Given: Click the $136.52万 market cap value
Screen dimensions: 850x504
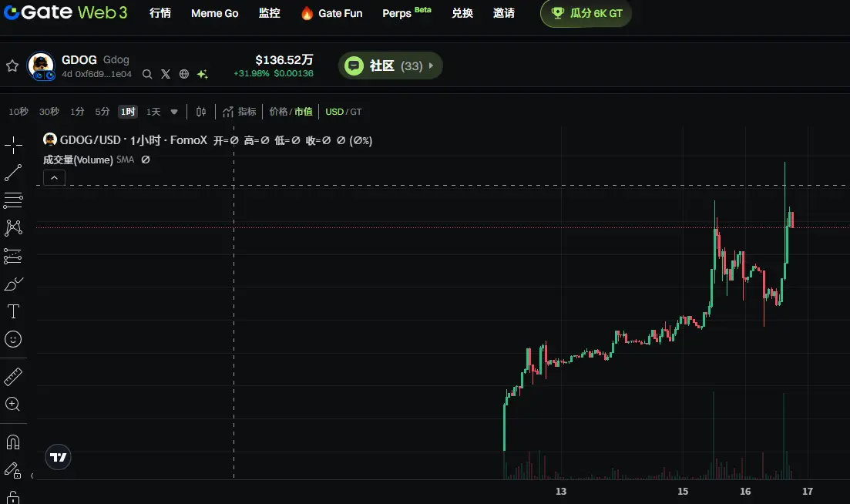Looking at the screenshot, I should (284, 59).
